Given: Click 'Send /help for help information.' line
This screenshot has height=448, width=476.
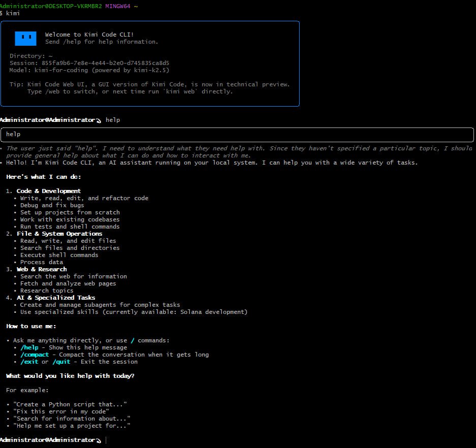Looking at the screenshot, I should pos(102,42).
